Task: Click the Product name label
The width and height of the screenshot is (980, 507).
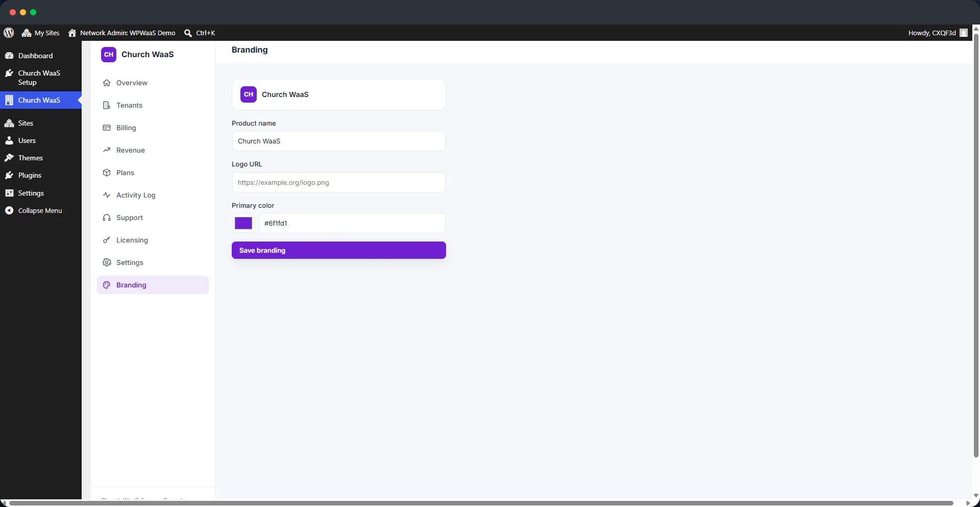Action: click(254, 123)
